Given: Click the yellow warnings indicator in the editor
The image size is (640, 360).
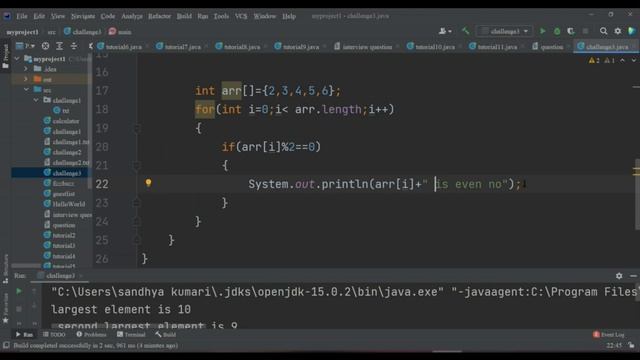Looking at the screenshot, I should click(x=594, y=60).
